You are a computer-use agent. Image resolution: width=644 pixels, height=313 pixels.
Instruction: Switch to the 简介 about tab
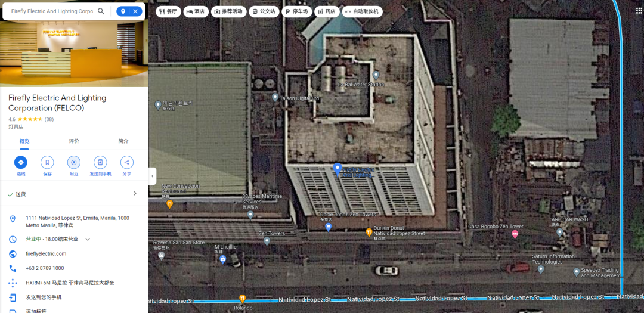point(123,141)
